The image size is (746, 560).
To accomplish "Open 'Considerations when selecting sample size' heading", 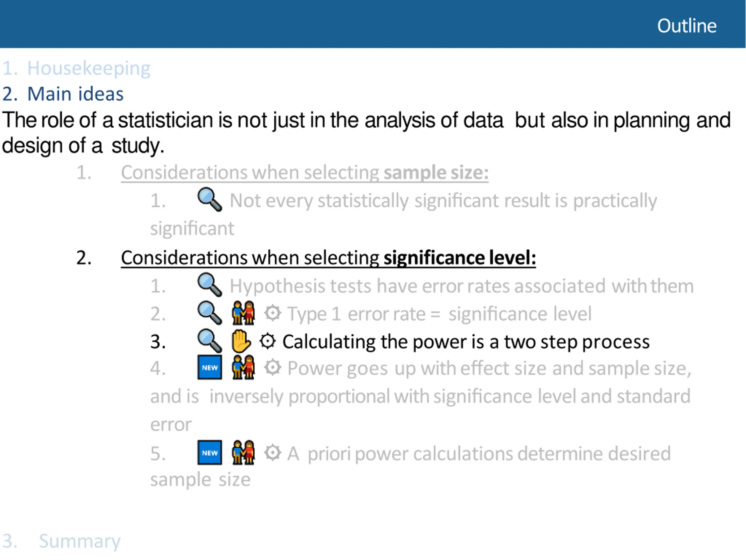I will pyautogui.click(x=305, y=173).
